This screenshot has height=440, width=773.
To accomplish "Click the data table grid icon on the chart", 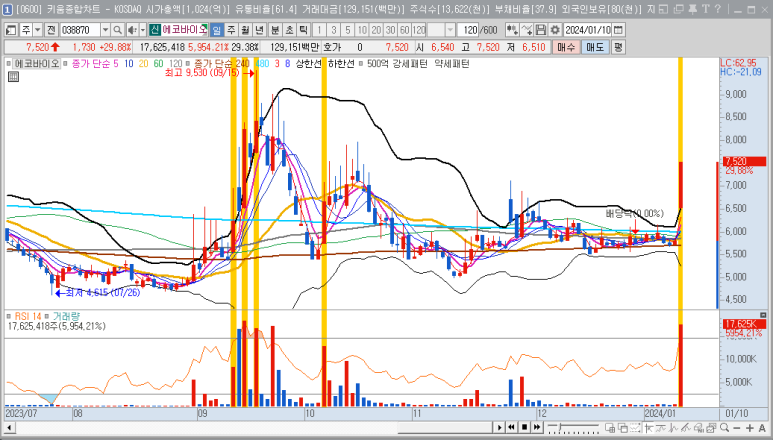I will (13, 76).
